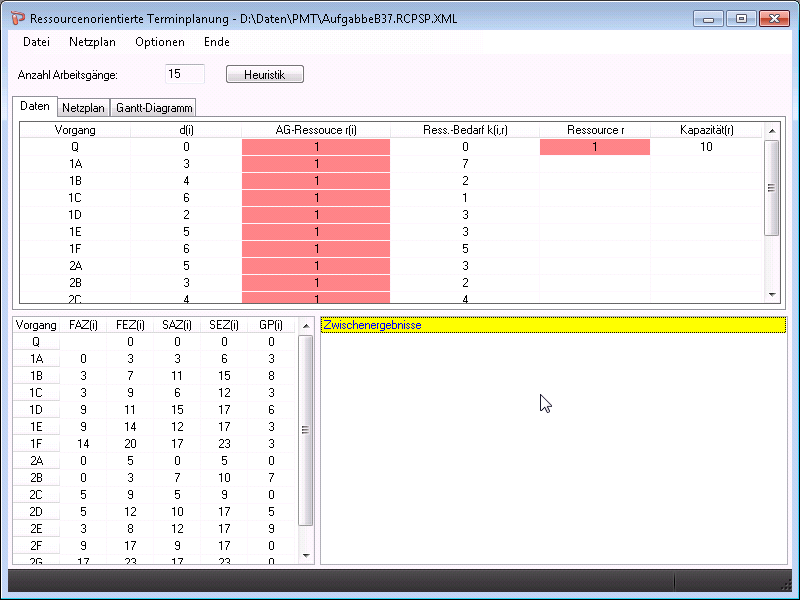Click the upper data table's scroll-down arrow

coord(771,294)
